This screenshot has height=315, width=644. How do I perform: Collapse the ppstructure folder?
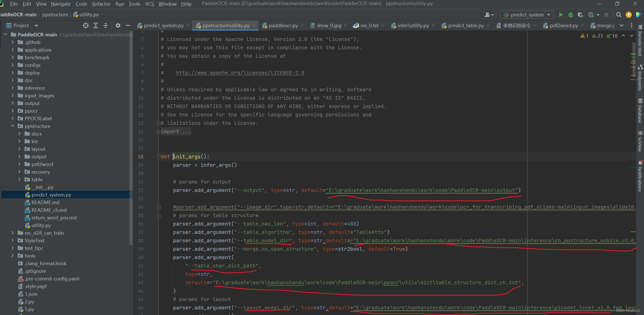coord(12,126)
